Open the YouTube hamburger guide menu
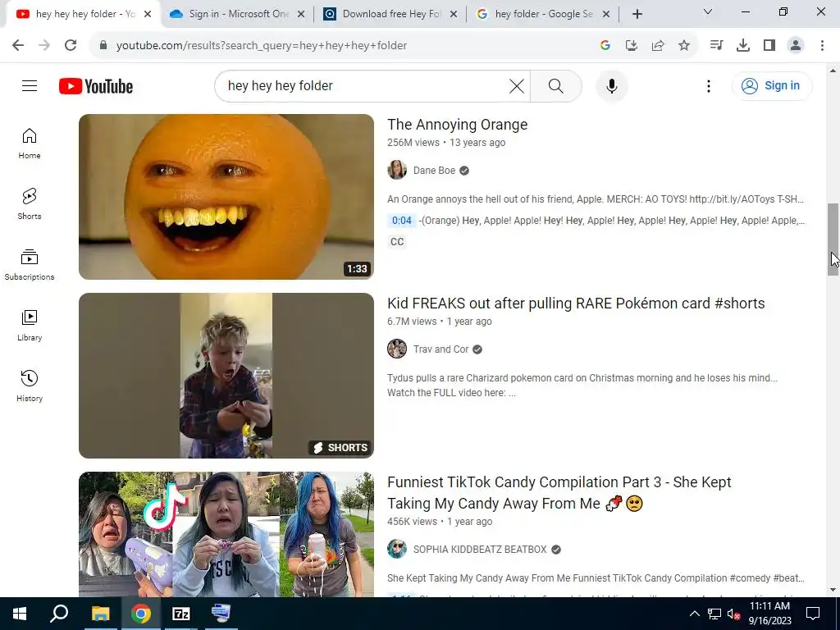Viewport: 840px width, 630px height. point(30,85)
